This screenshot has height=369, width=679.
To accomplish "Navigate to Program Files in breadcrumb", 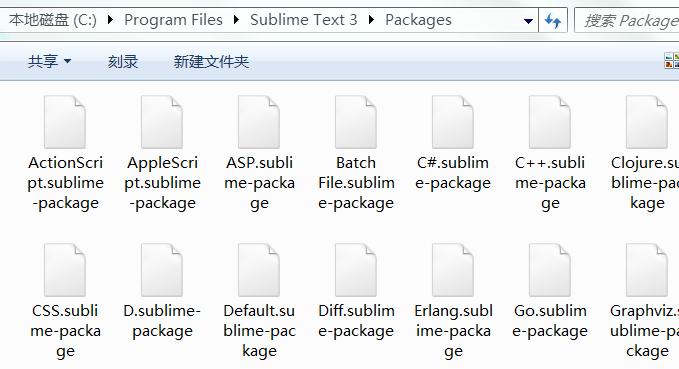I will (173, 20).
